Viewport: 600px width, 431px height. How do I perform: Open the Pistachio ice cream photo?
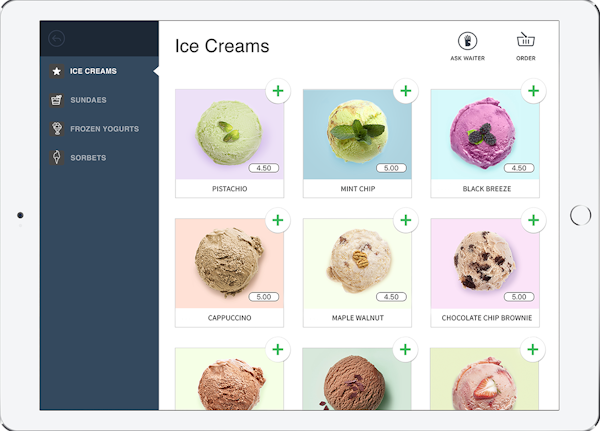tap(230, 134)
